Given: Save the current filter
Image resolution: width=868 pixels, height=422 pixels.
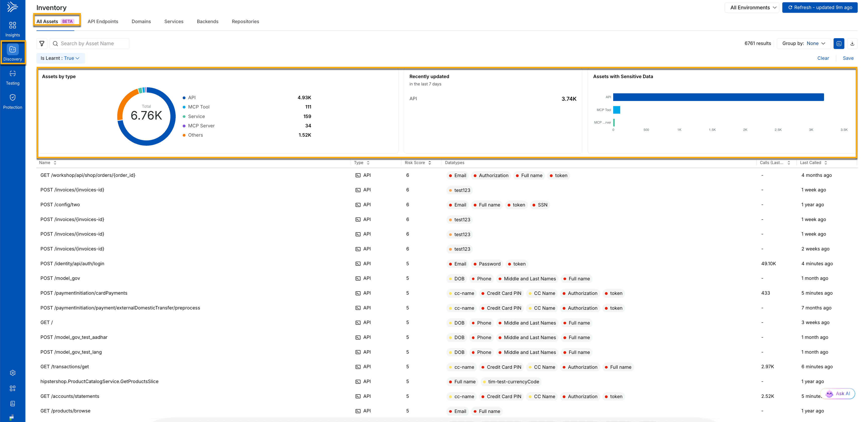Looking at the screenshot, I should (848, 58).
